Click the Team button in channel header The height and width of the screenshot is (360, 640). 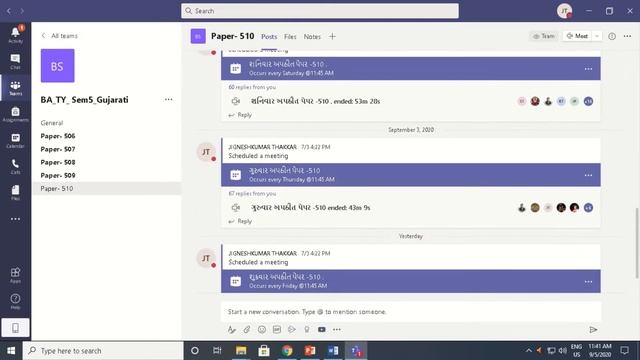pyautogui.click(x=544, y=36)
